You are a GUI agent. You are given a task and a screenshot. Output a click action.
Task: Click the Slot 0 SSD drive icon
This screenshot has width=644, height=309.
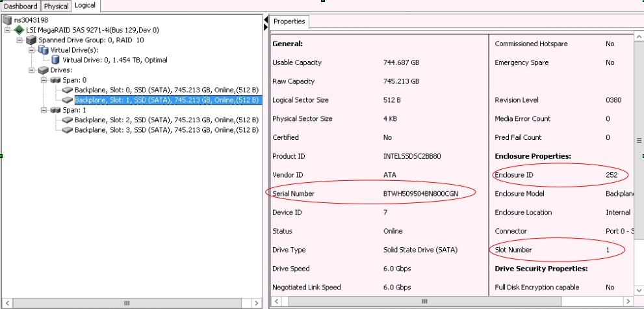[x=68, y=90]
